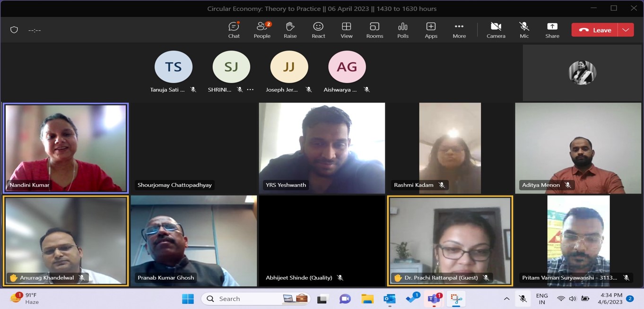Open the React emoji options
The height and width of the screenshot is (309, 644).
(x=318, y=30)
